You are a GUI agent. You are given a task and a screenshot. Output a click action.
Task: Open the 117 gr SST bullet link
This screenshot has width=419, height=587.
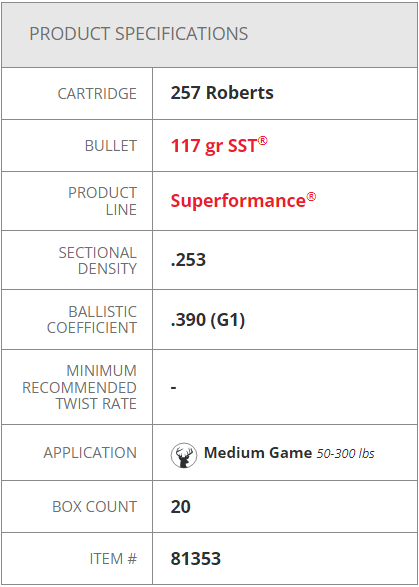[x=219, y=145]
